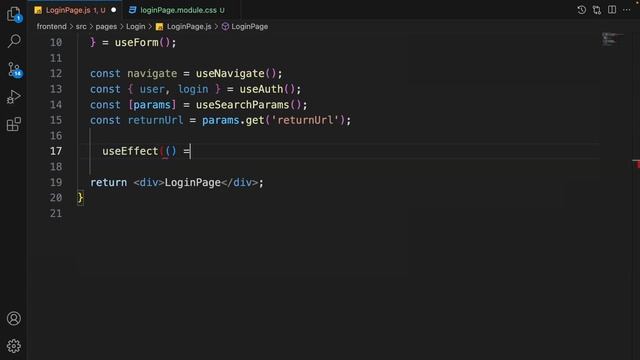Viewport: 640px width, 360px height.
Task: Click 'navigate' variable on line 12
Action: pyautogui.click(x=152, y=73)
